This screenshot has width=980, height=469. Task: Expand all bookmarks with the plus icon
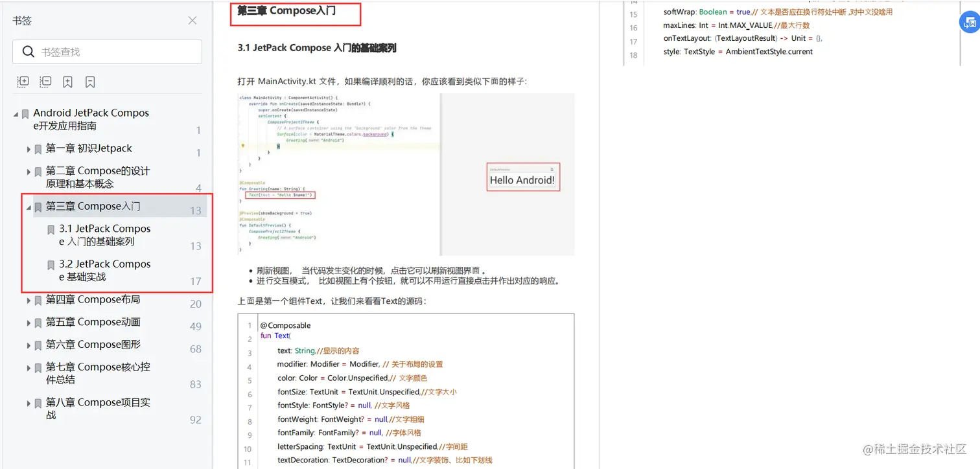(23, 81)
